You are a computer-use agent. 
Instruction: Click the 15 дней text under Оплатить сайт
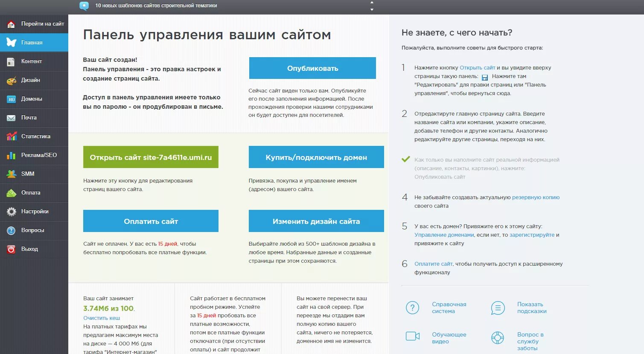167,244
